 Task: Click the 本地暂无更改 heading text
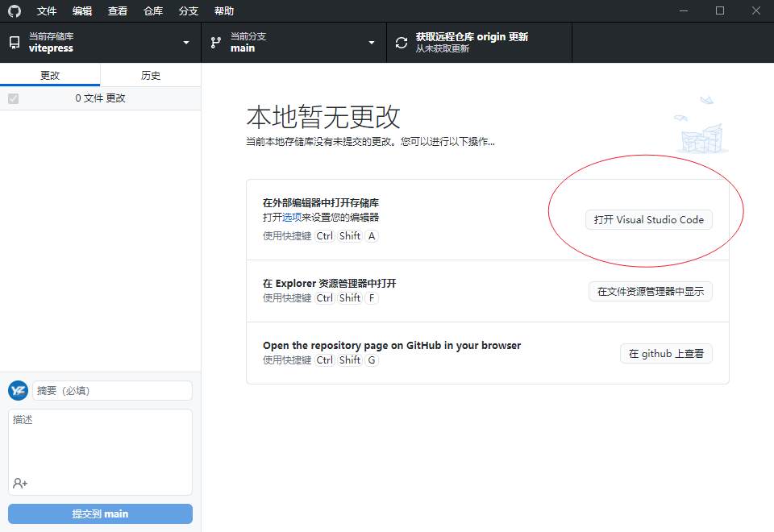click(323, 117)
